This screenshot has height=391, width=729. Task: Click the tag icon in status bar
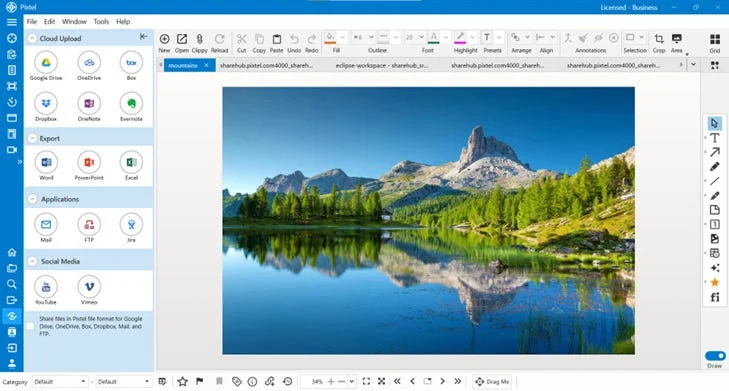237,382
